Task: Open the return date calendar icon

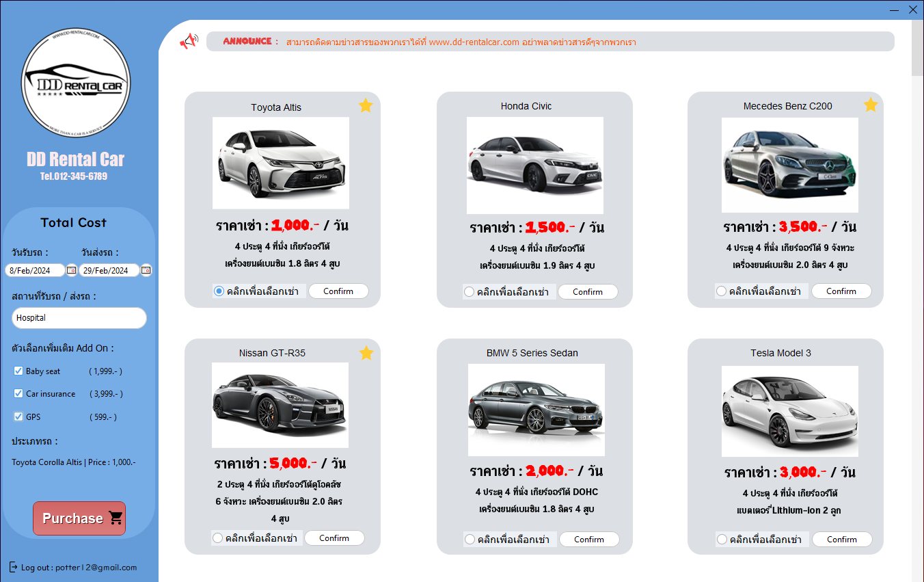Action: (146, 270)
